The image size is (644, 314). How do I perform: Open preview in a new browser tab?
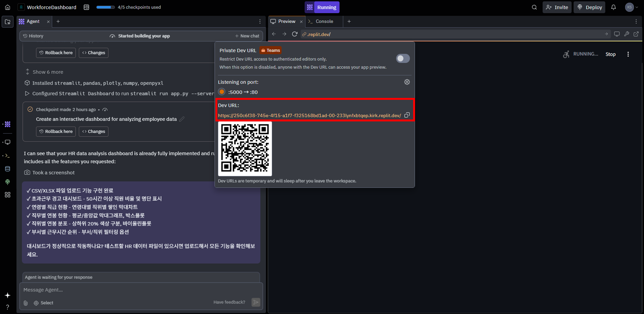click(x=636, y=34)
